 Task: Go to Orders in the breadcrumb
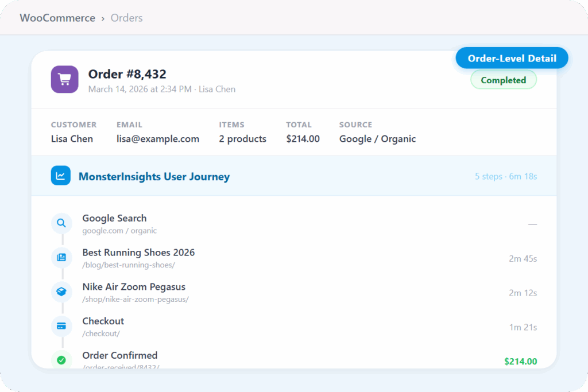[126, 18]
